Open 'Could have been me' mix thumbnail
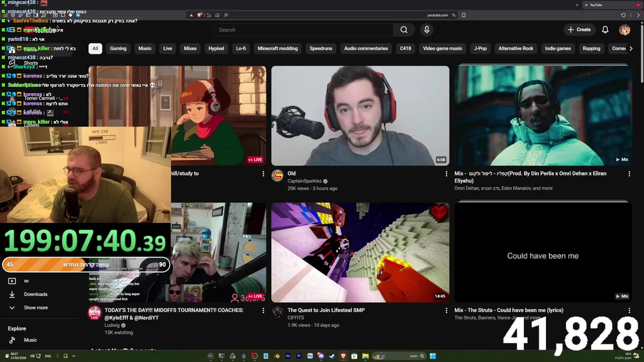Image resolution: width=644 pixels, height=362 pixels. point(543,252)
